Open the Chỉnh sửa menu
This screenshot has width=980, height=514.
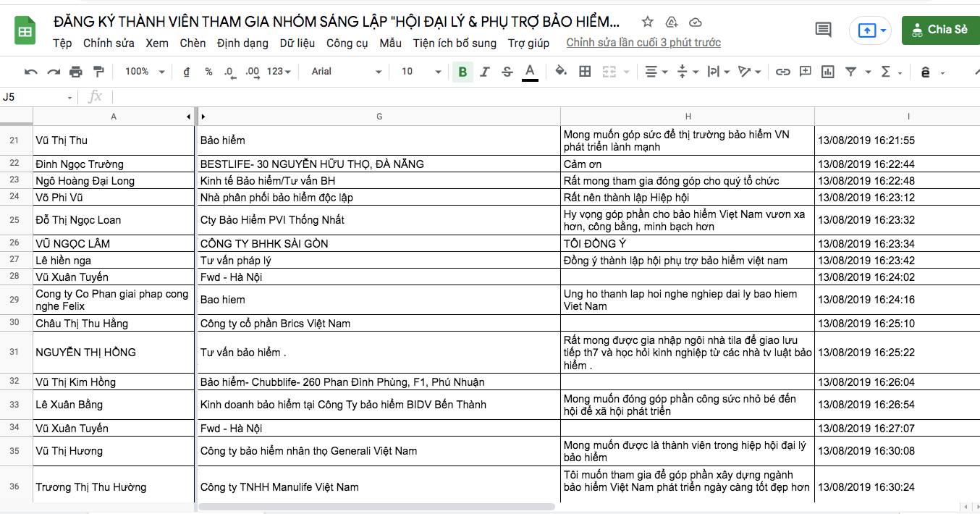tap(109, 43)
